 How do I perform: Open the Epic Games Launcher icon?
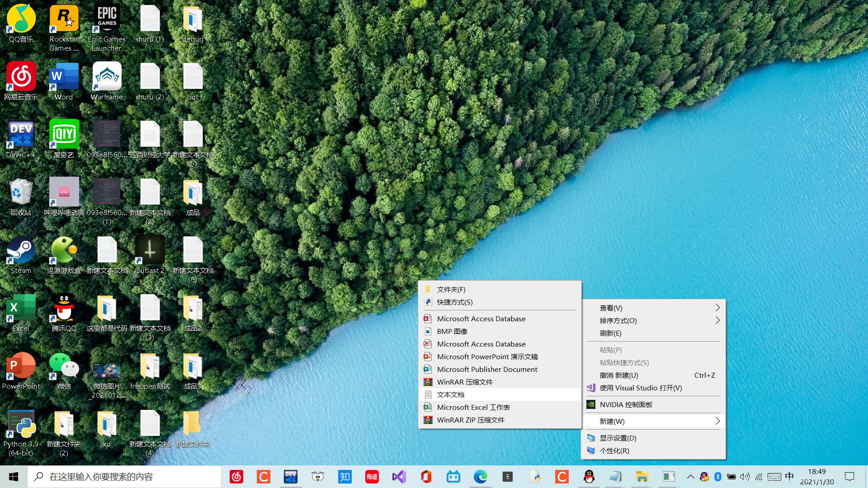point(107,19)
